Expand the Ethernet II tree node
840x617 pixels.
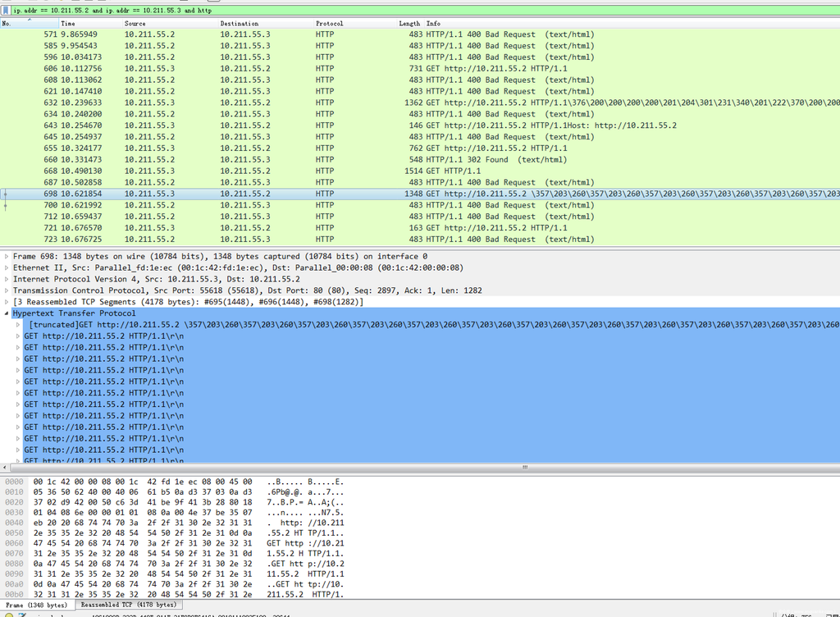click(x=7, y=267)
